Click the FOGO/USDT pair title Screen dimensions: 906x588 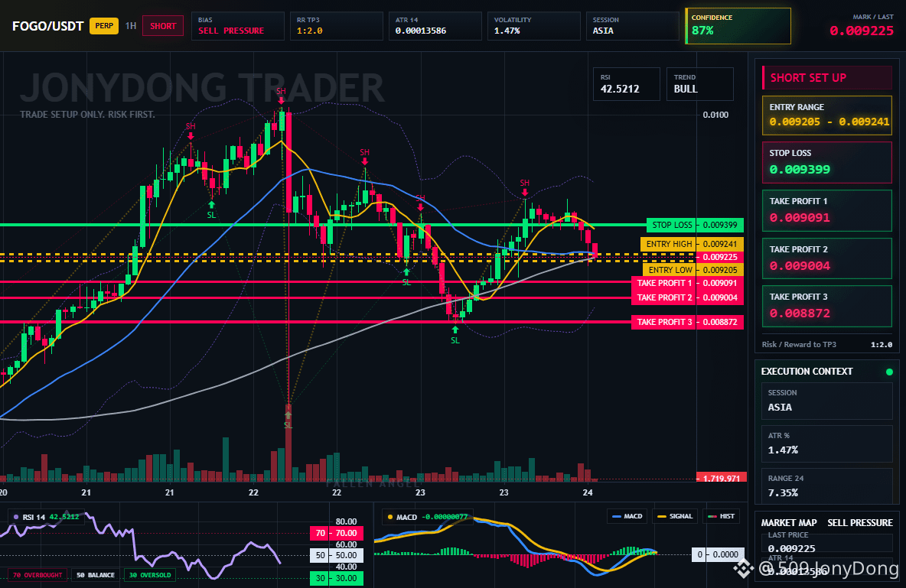(48, 26)
